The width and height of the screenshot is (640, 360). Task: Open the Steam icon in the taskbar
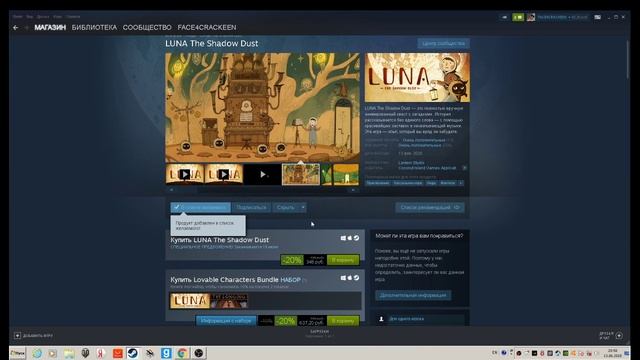(133, 353)
